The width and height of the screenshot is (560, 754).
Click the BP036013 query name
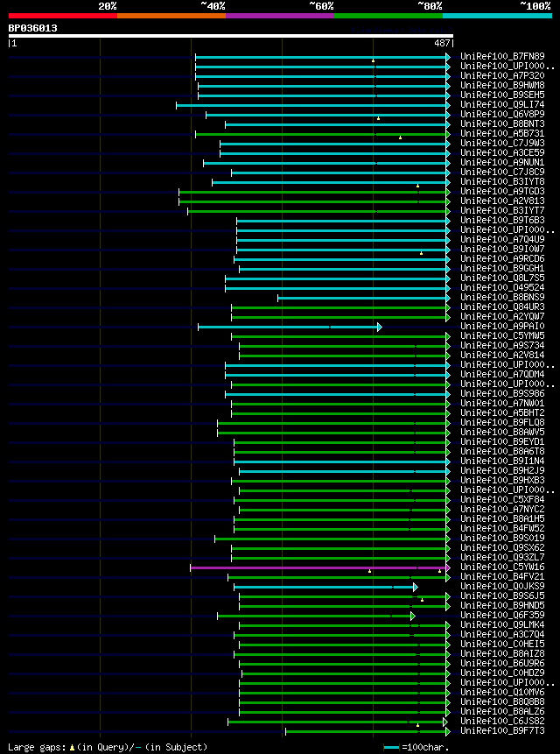coord(32,28)
